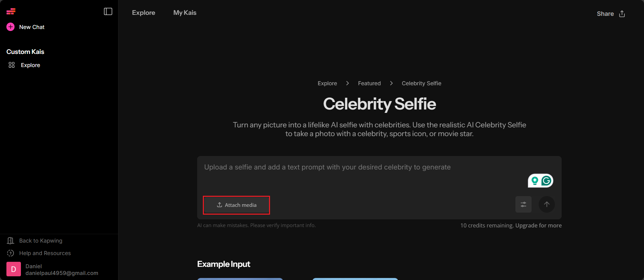This screenshot has width=644, height=280.
Task: Open the My Kais tab
Action: coord(185,13)
